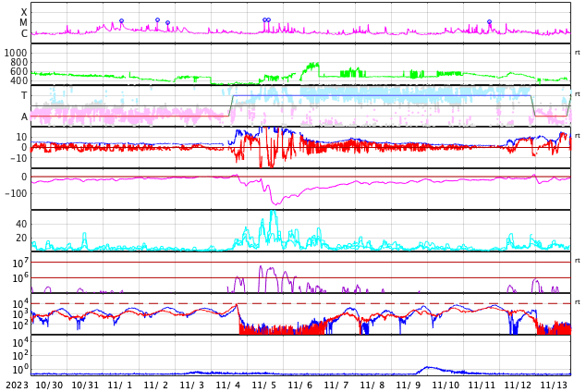The image size is (586, 392).
Task: Select the 11/12 date label
Action: (x=518, y=386)
